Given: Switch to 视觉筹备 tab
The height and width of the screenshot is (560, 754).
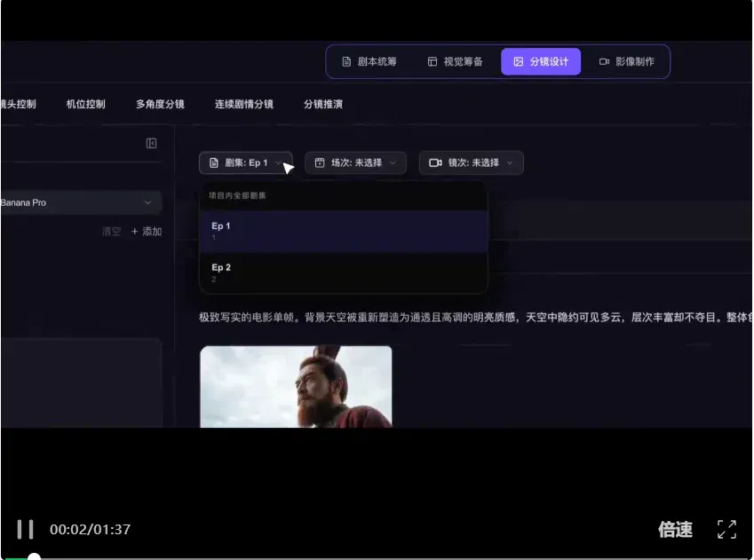Looking at the screenshot, I should [x=455, y=61].
